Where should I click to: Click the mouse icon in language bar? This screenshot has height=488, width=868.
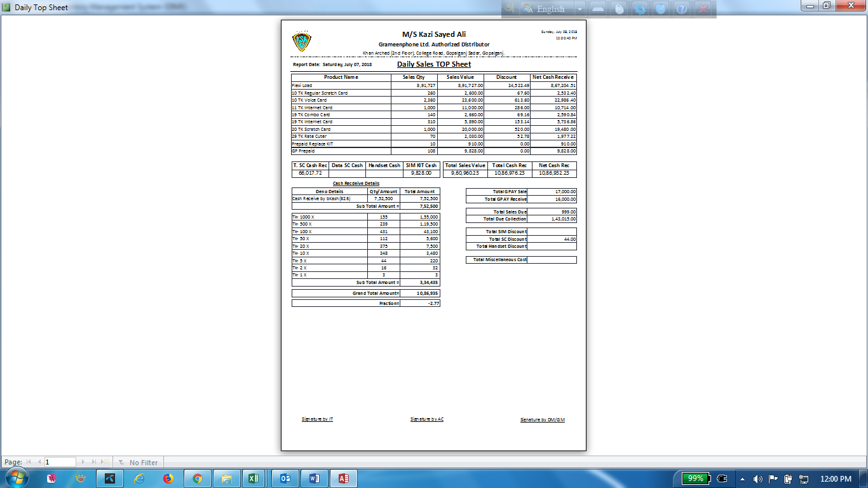[619, 9]
